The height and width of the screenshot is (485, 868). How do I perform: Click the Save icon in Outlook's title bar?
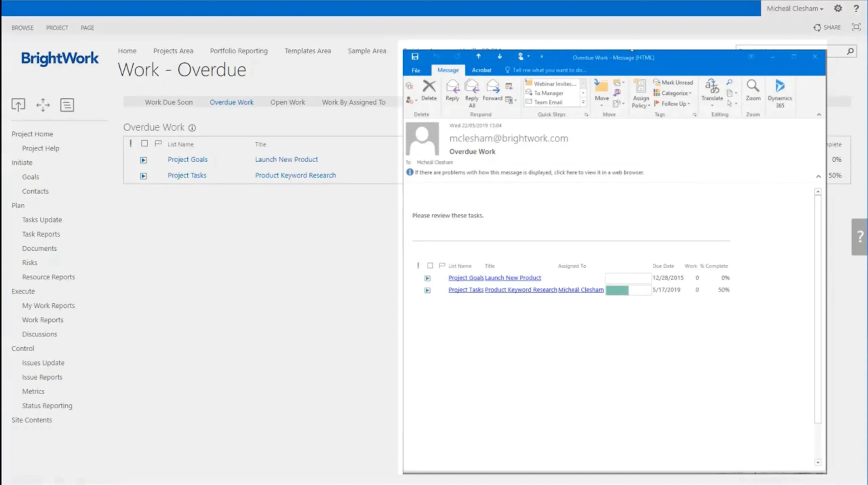click(x=415, y=57)
